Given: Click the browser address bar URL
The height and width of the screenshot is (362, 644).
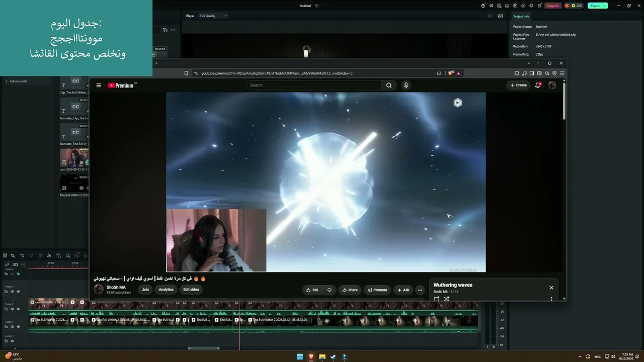Looking at the screenshot, I should (x=277, y=73).
